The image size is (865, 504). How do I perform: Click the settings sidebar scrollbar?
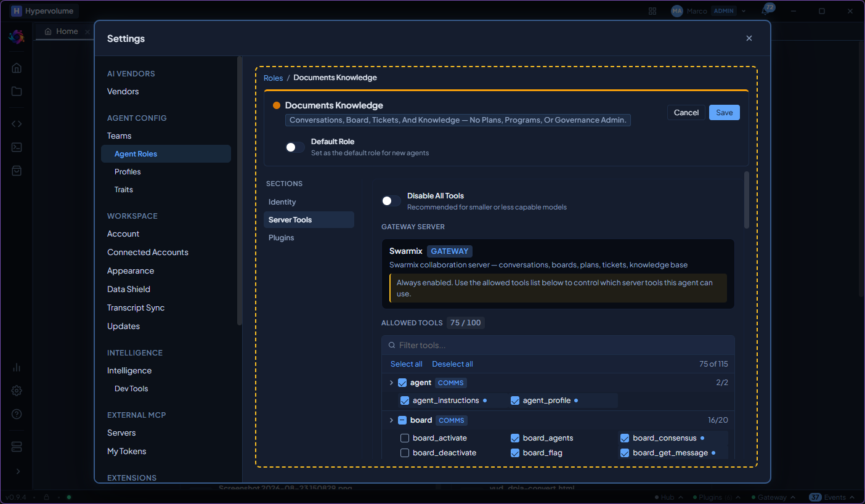pyautogui.click(x=240, y=190)
